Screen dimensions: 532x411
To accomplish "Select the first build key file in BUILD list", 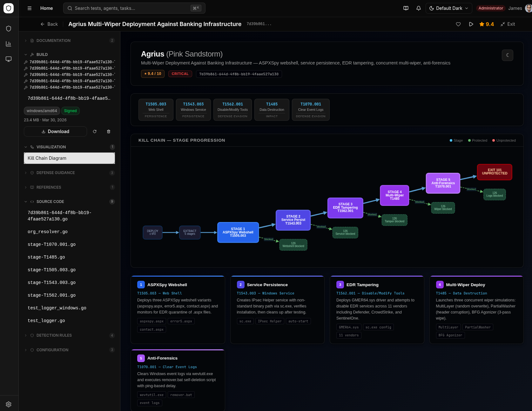I will pyautogui.click(x=69, y=62).
